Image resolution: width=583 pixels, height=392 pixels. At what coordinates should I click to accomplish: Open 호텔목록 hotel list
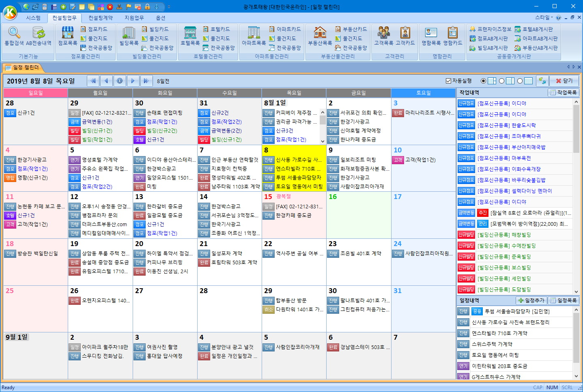pyautogui.click(x=190, y=36)
